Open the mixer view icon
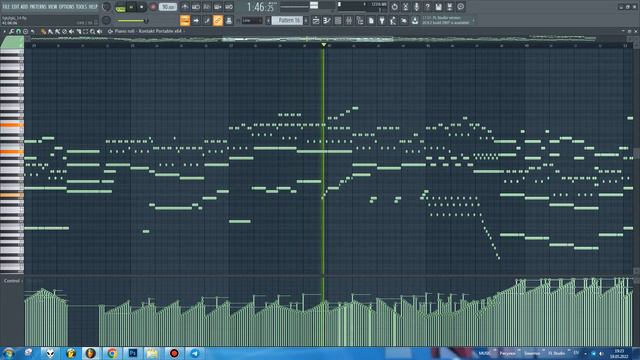 (x=349, y=20)
